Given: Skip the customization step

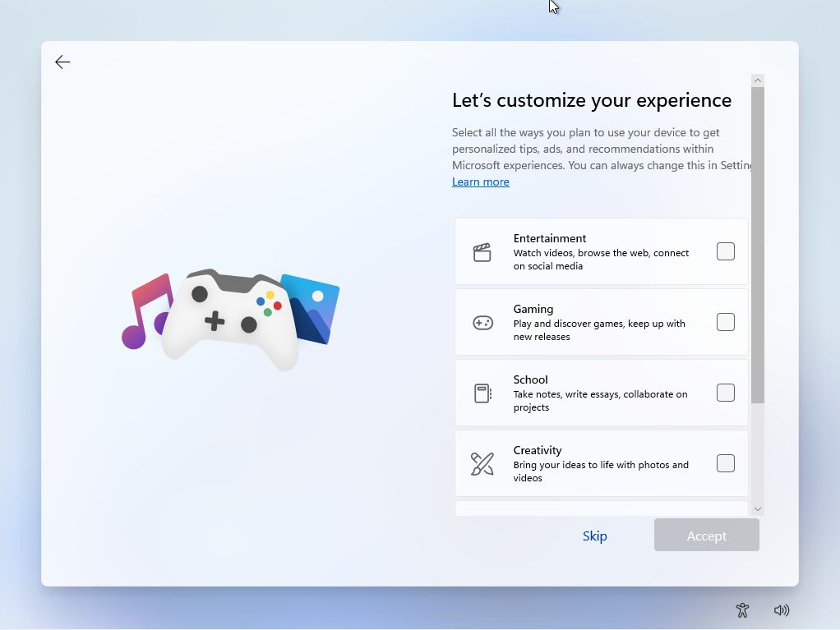Looking at the screenshot, I should (594, 536).
